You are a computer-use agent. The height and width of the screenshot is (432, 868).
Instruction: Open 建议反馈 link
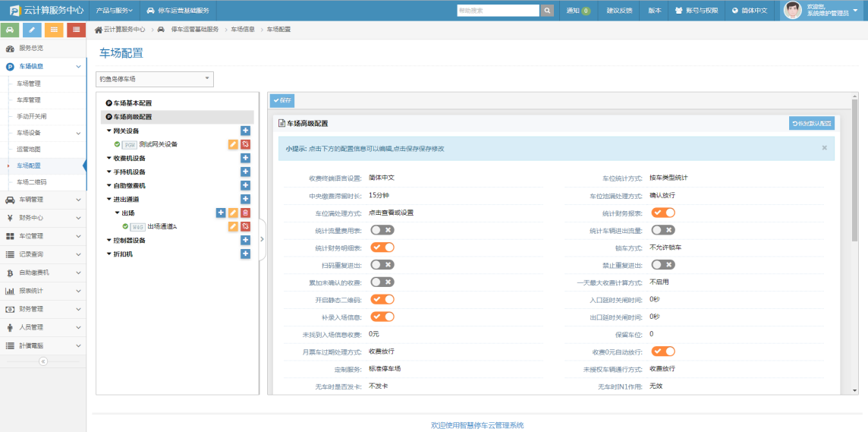(618, 11)
